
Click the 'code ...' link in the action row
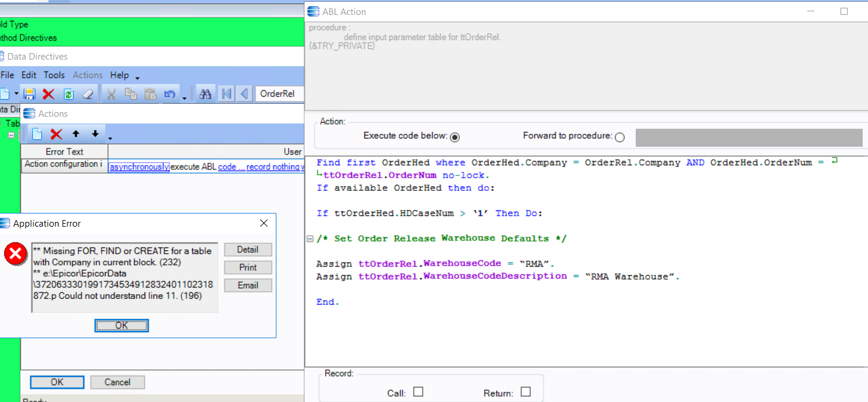(231, 167)
